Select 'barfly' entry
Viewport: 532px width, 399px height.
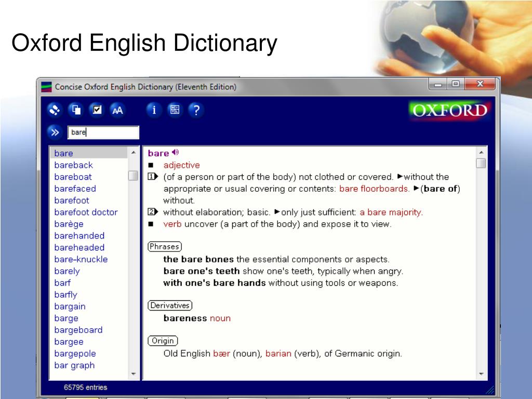pyautogui.click(x=66, y=295)
